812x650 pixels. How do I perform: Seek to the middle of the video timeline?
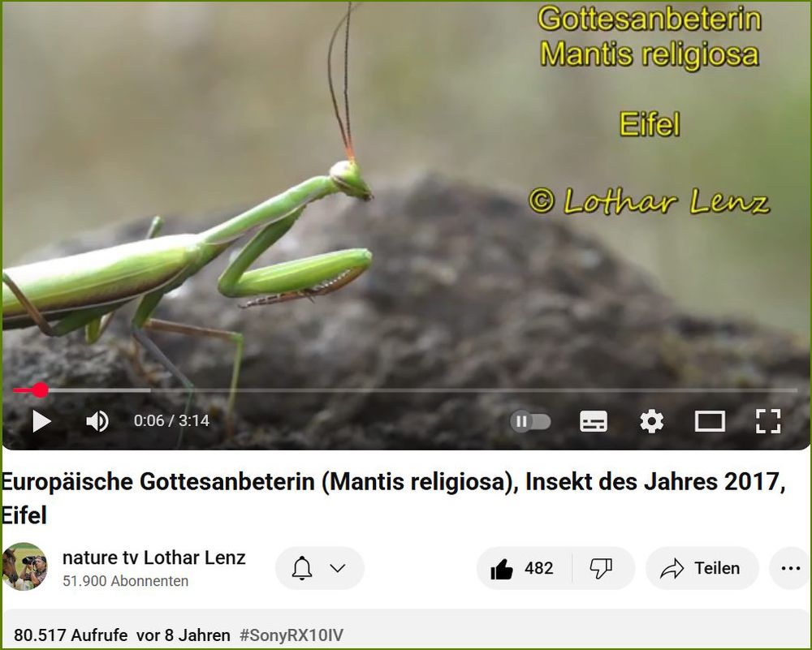[405, 390]
